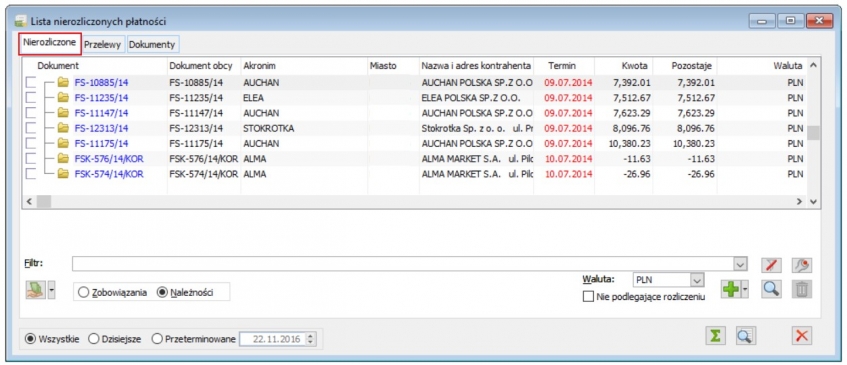
Task: Click the window title bar application icon
Action: coord(21,22)
